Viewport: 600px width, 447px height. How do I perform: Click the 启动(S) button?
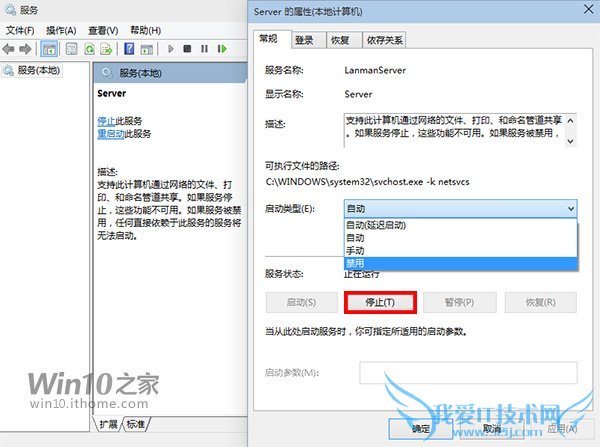pyautogui.click(x=302, y=302)
